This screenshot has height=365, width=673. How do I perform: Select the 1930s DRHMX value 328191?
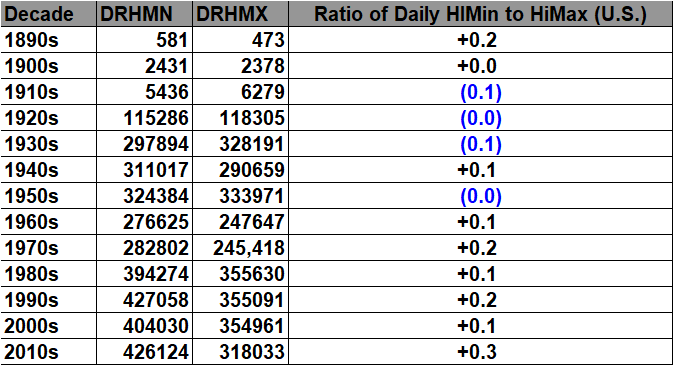pyautogui.click(x=252, y=144)
